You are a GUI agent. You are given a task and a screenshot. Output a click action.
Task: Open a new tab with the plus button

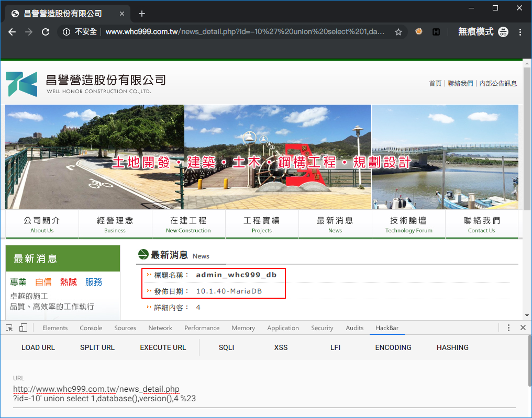pyautogui.click(x=142, y=14)
